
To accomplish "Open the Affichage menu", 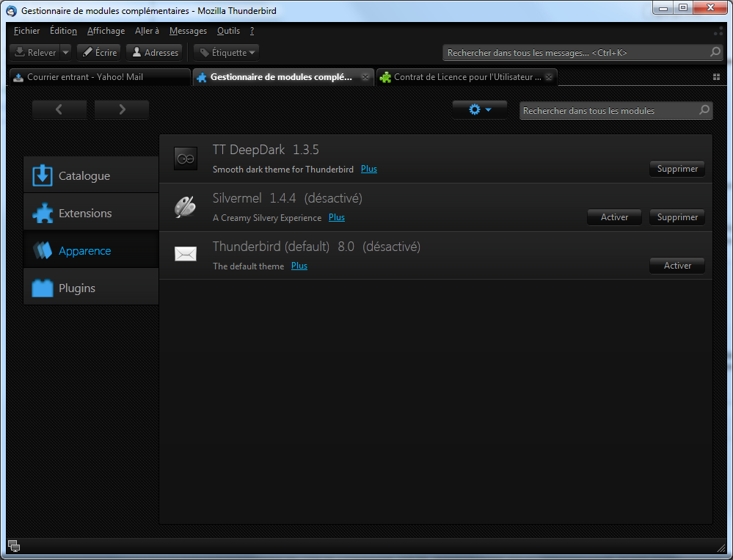I will 106,31.
